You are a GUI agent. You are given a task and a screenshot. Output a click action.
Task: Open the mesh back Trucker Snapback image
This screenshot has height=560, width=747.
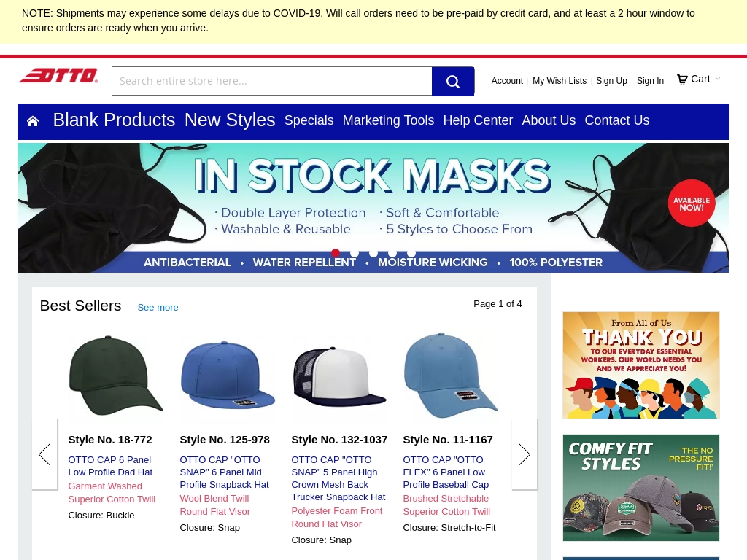pos(339,376)
